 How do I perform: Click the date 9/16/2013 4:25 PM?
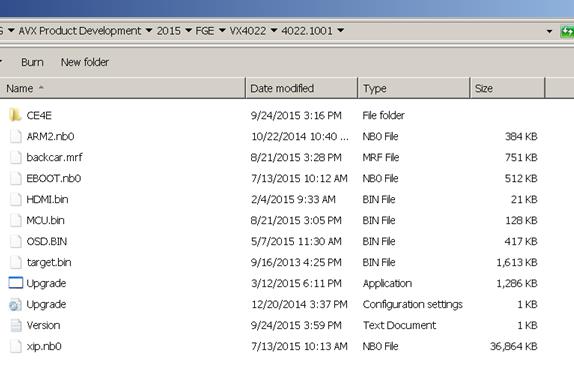pos(296,263)
